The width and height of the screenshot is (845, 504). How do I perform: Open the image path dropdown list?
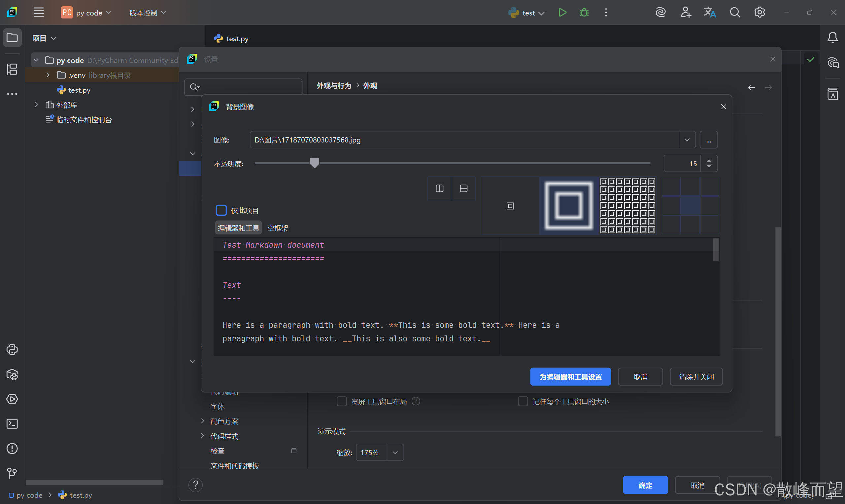687,140
